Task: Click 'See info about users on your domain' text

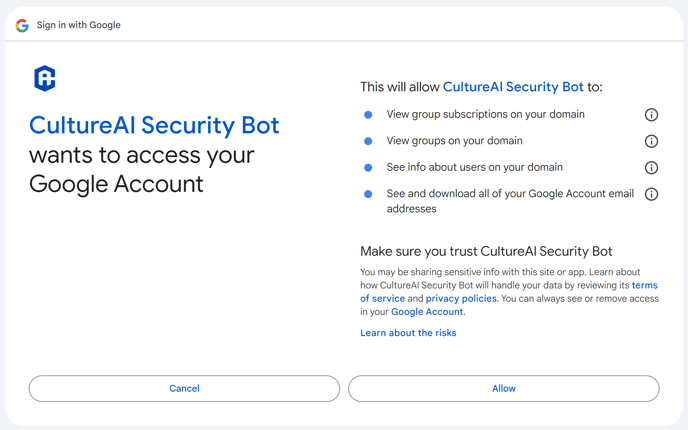Action: [474, 167]
